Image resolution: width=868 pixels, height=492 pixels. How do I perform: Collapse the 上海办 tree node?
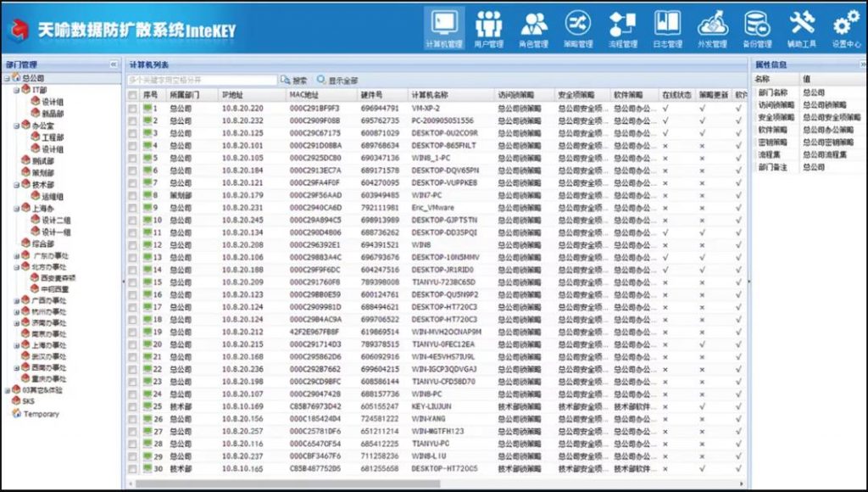(17, 209)
